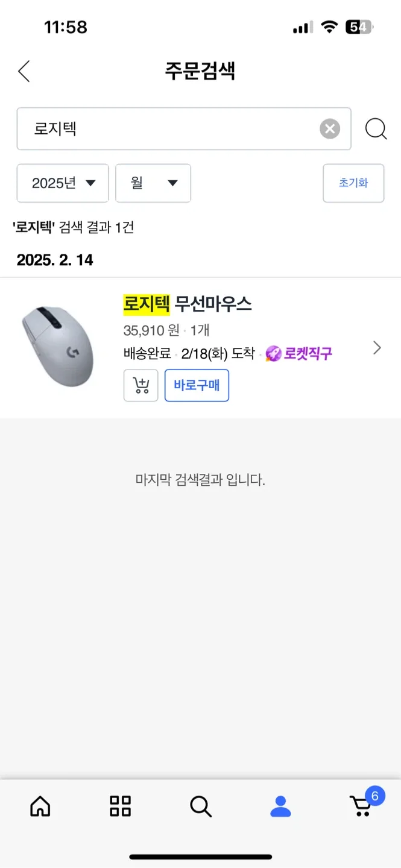Open the My Coupang profile tab
The height and width of the screenshot is (868, 401).
[x=280, y=806]
